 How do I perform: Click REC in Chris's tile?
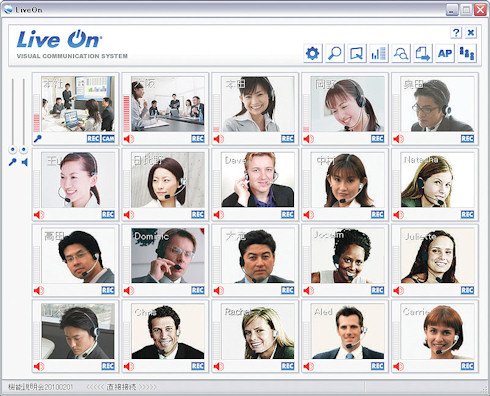click(x=198, y=366)
